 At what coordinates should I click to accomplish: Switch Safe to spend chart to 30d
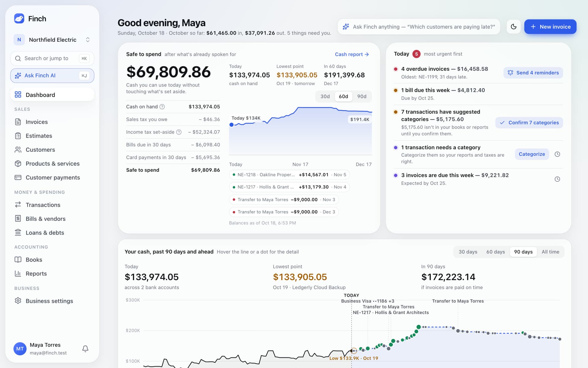325,96
